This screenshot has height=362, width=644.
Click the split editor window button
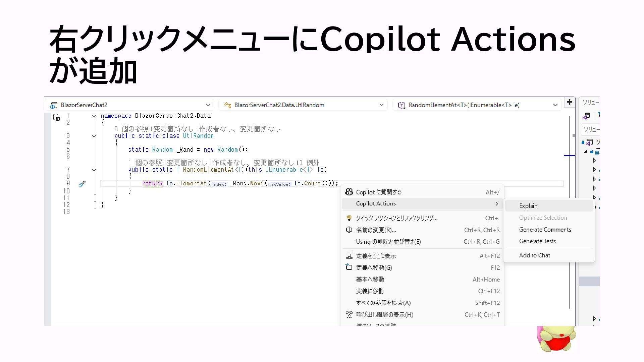(570, 102)
